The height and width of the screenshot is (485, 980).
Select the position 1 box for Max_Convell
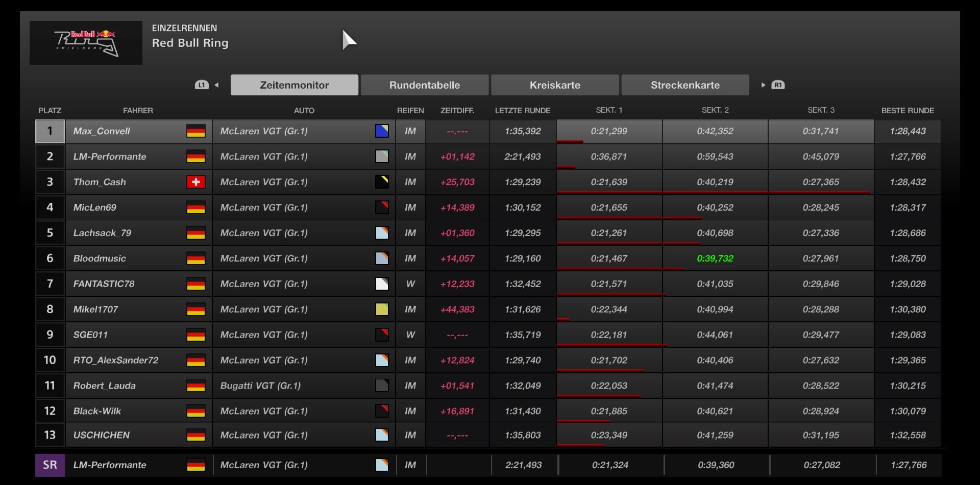pos(50,131)
